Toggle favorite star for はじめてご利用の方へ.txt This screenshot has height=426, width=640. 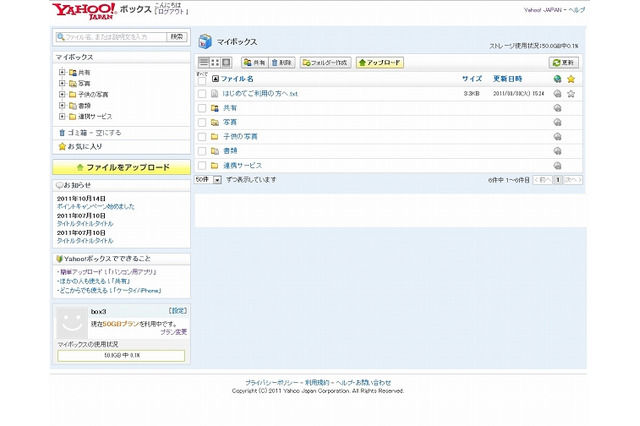point(571,94)
